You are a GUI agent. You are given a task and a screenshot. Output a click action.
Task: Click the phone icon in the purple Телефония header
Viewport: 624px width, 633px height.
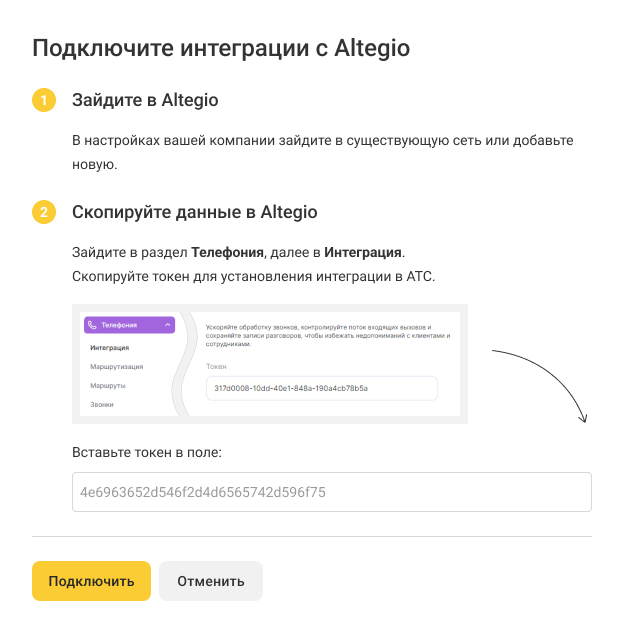pos(93,325)
